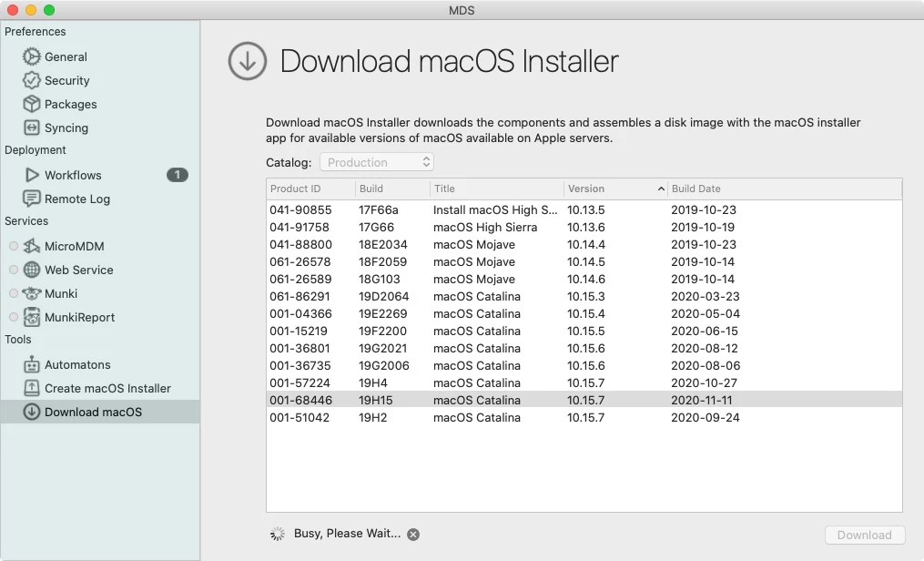Toggle Web Service status radio
The width and height of the screenshot is (924, 561).
click(13, 270)
